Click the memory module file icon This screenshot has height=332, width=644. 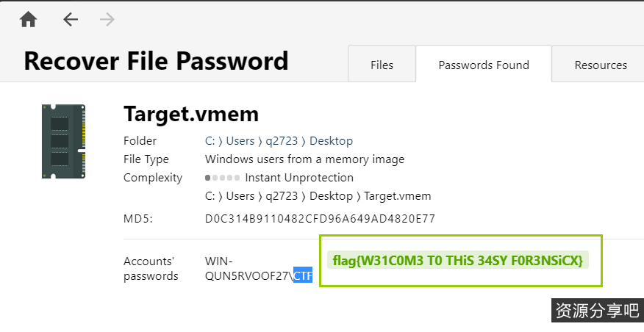pyautogui.click(x=64, y=141)
